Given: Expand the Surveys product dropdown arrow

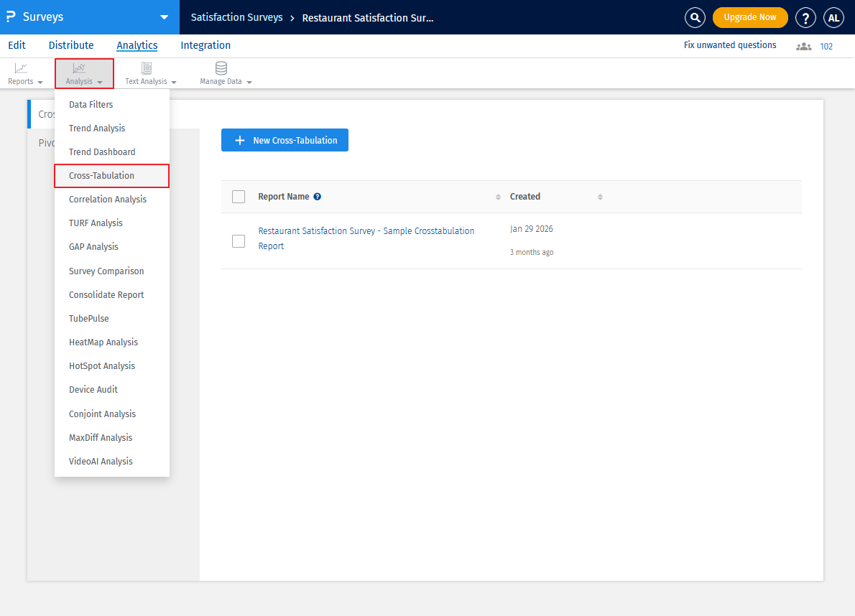Looking at the screenshot, I should coord(164,17).
